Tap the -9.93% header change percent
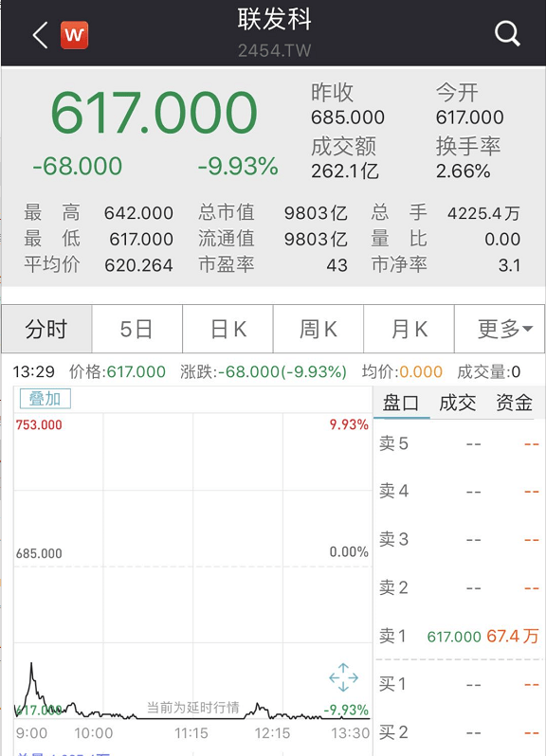Viewport: 546px width, 756px height. coord(238,166)
